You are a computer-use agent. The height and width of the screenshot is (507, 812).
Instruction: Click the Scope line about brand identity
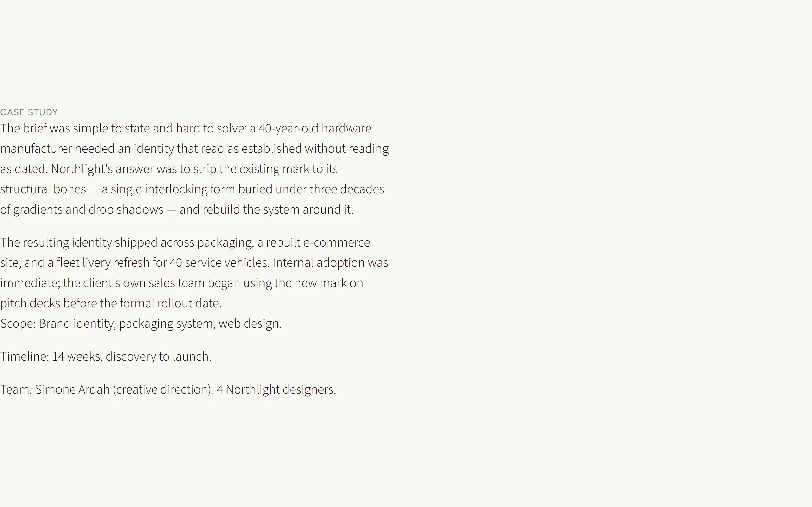141,324
